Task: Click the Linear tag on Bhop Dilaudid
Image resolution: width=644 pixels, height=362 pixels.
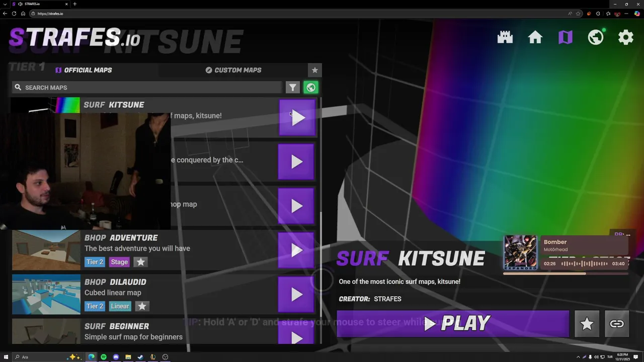Action: click(x=120, y=306)
